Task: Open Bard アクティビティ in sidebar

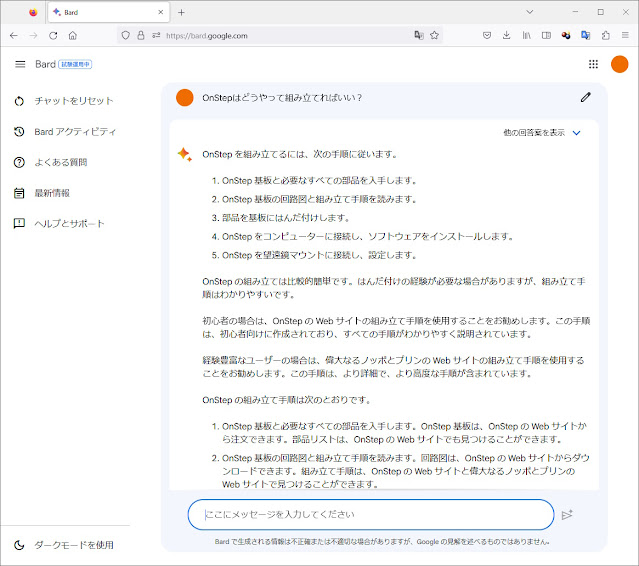Action: (x=65, y=132)
